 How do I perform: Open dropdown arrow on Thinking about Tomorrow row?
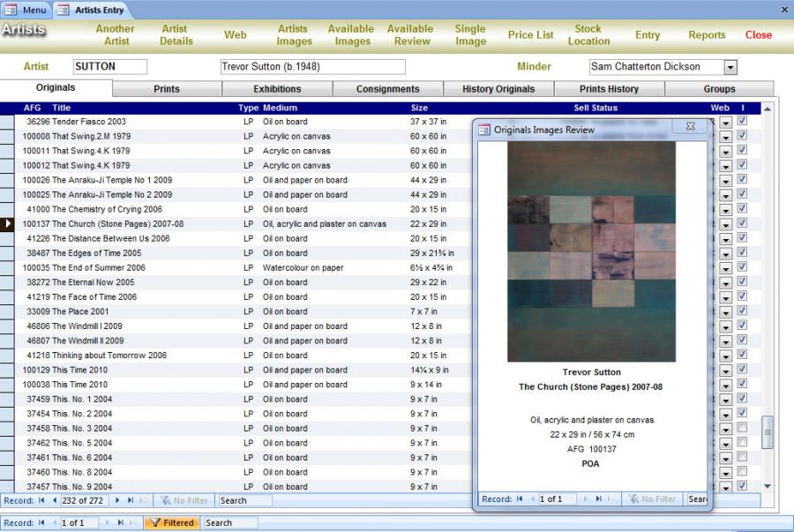coord(726,356)
